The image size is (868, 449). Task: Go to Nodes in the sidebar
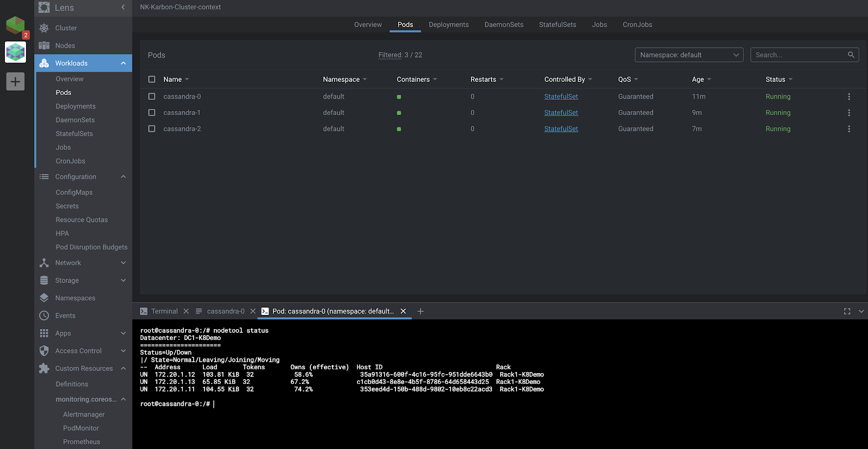[65, 46]
